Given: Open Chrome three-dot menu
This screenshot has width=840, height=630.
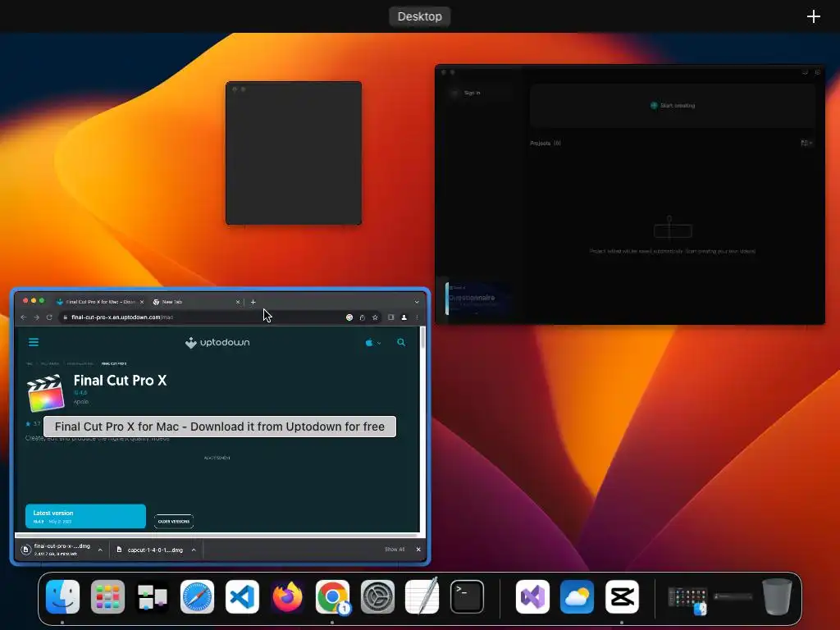Looking at the screenshot, I should pyautogui.click(x=417, y=317).
